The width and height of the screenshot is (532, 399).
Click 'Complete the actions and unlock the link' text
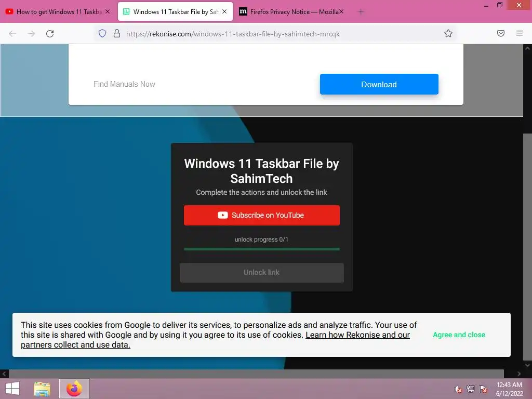tap(262, 192)
